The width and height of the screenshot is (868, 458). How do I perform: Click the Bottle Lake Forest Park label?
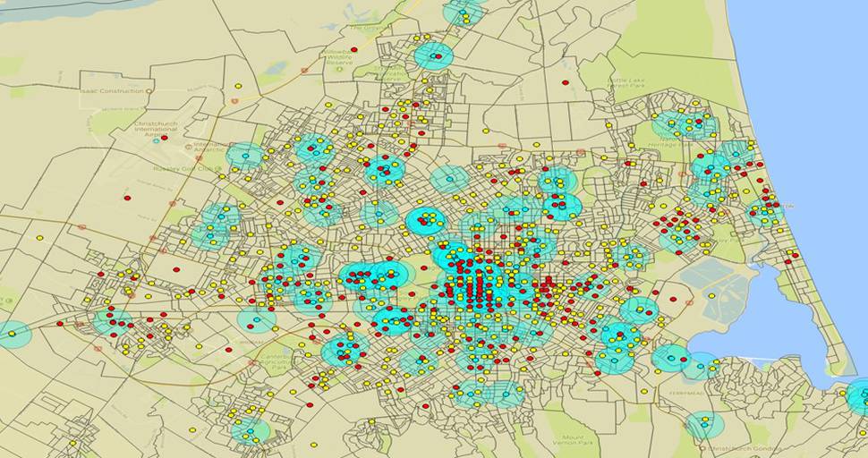point(626,83)
